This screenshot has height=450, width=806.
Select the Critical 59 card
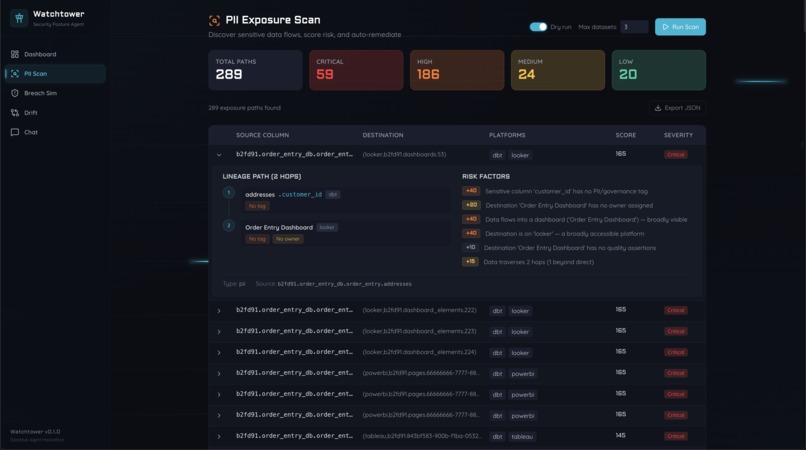356,70
